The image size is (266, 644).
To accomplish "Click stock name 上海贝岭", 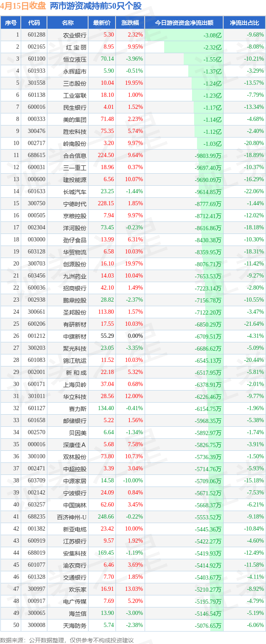I will 75,384.
